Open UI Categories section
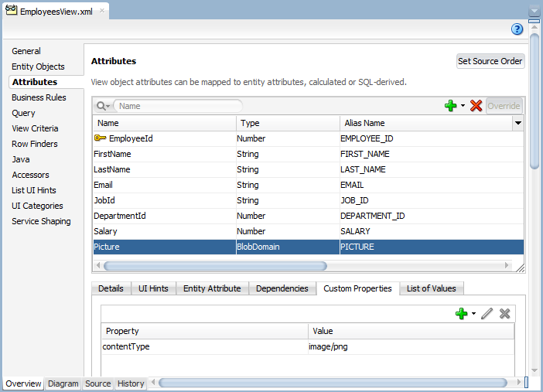This screenshot has height=392, width=543. point(37,206)
